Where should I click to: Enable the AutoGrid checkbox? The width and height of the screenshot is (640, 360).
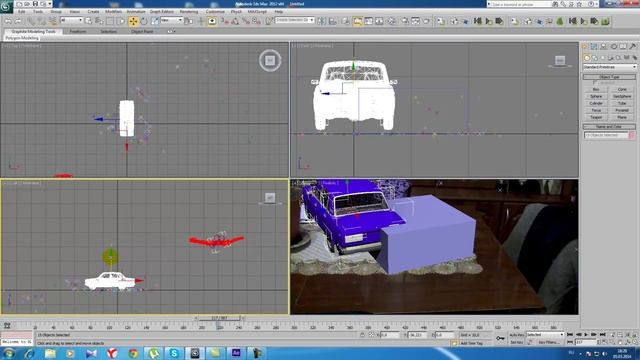[x=594, y=82]
